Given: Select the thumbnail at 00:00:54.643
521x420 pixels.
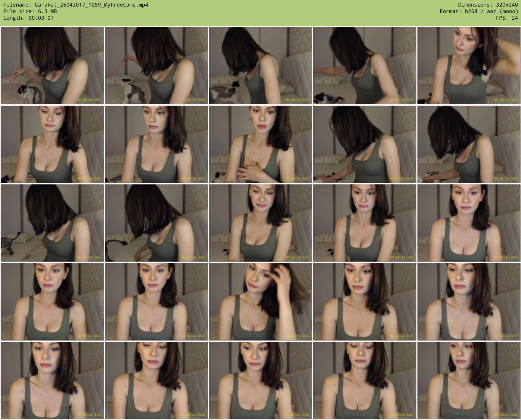Looking at the screenshot, I should click(260, 144).
